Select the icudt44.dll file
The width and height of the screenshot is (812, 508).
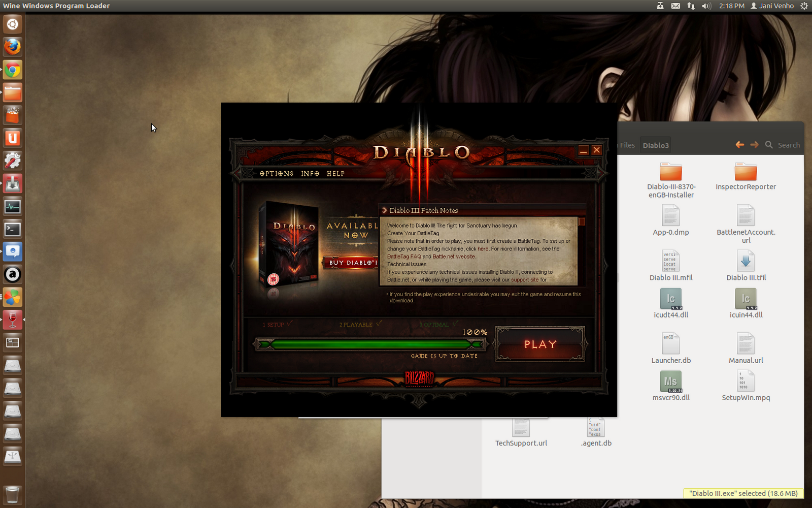pyautogui.click(x=671, y=303)
